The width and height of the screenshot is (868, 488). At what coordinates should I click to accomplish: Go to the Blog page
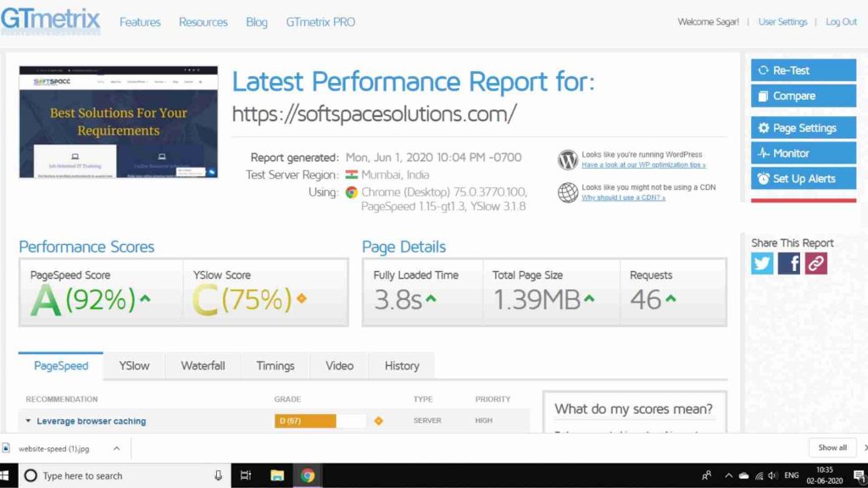[x=256, y=22]
